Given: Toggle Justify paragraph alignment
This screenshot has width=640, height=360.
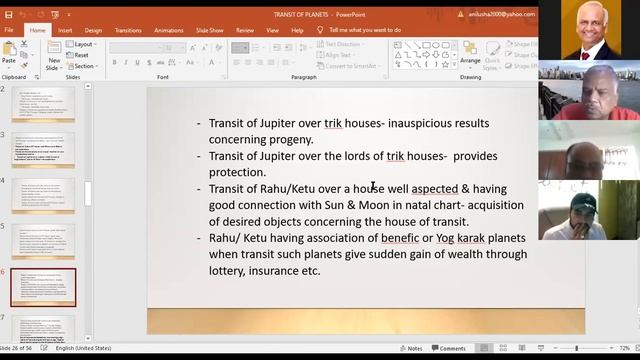Looking at the screenshot, I should (271, 62).
